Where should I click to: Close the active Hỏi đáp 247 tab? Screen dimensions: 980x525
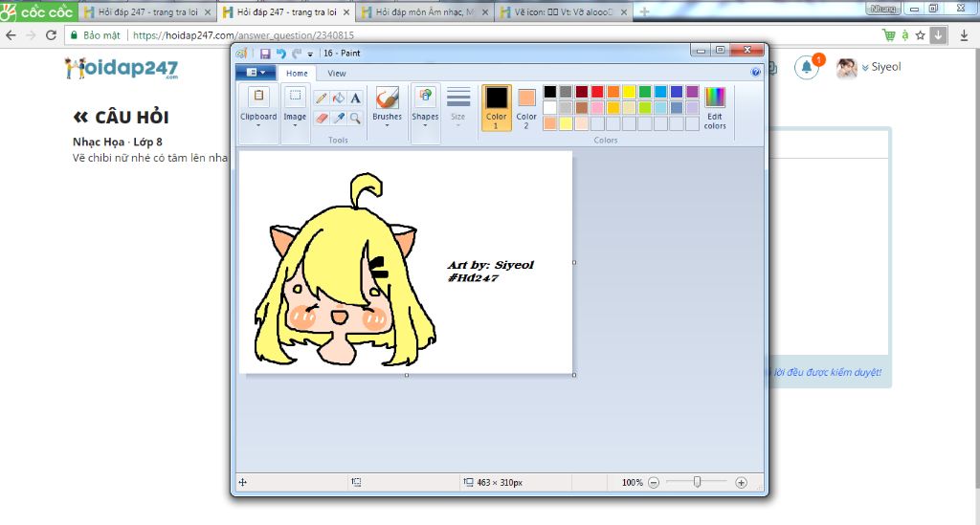346,11
